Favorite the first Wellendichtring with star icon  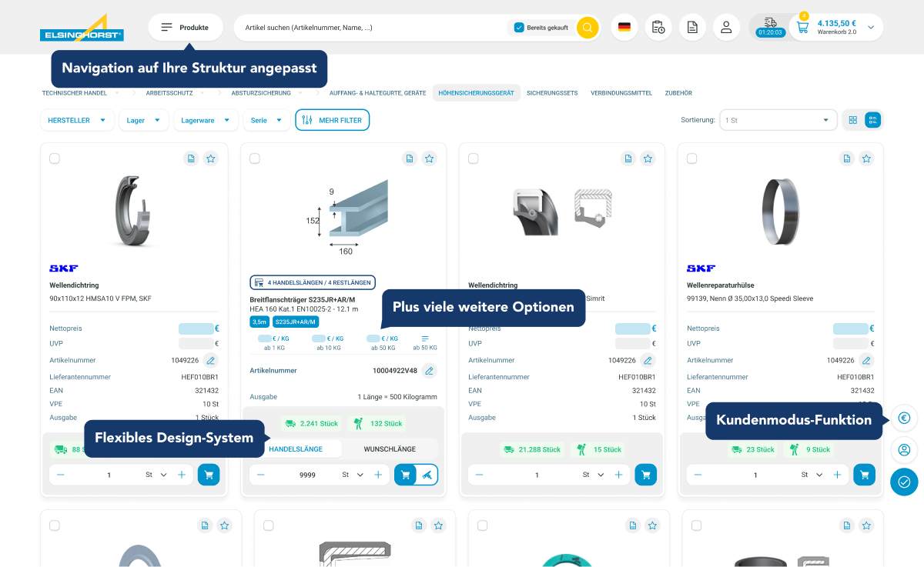(211, 158)
